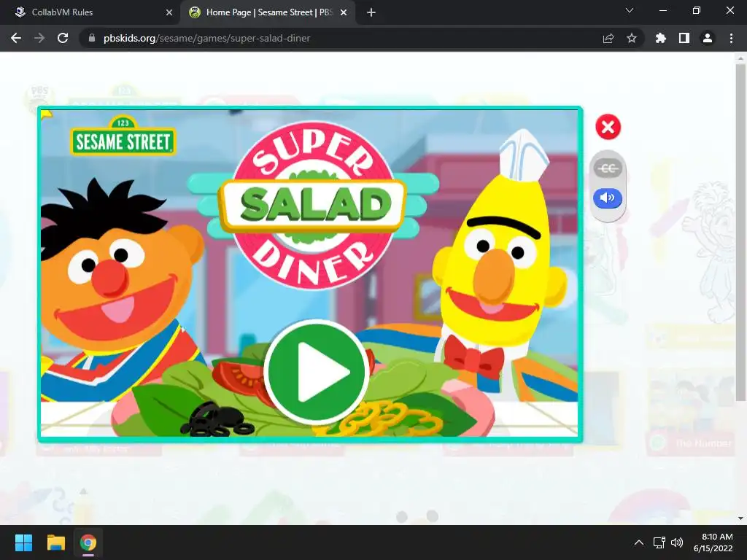The width and height of the screenshot is (747, 560).
Task: Bookmark this page with the star icon
Action: [x=632, y=38]
